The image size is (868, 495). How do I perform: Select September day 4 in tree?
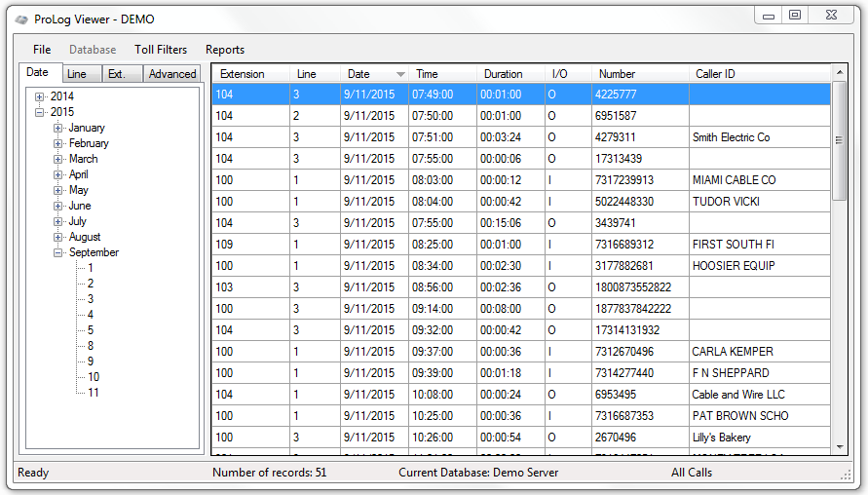click(x=91, y=315)
